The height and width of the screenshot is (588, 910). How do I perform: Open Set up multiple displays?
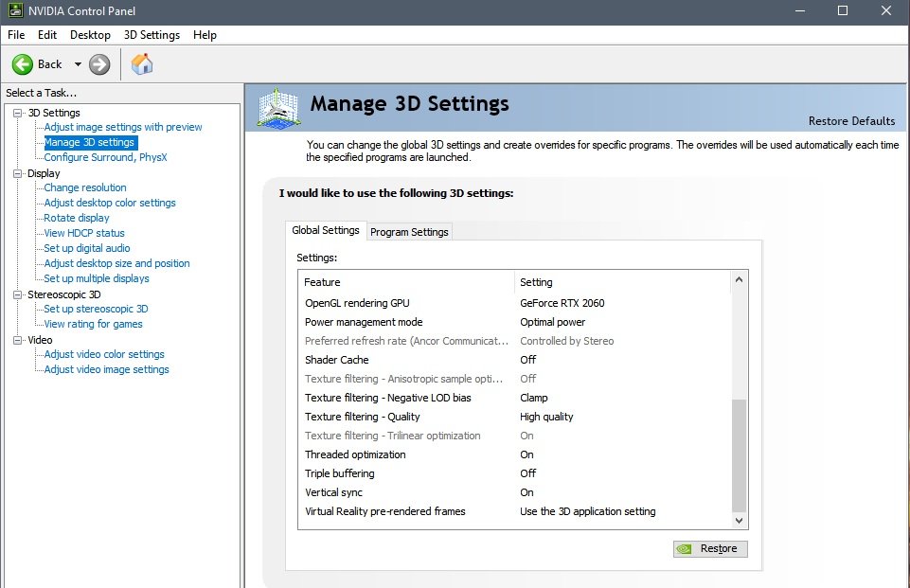click(97, 278)
